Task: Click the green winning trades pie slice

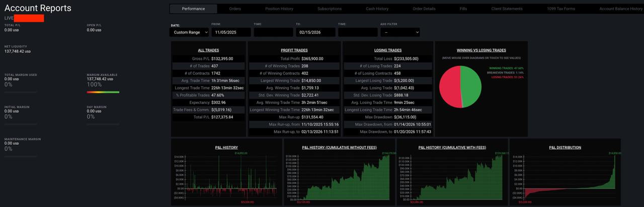Action: 471,86
